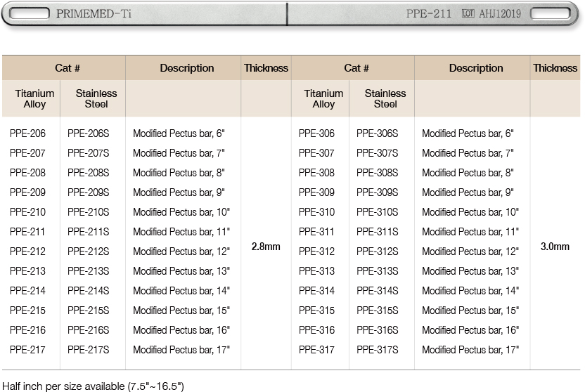Click the Titanium Alloy subheader in left table
This screenshot has height=392, width=585.
[34, 98]
